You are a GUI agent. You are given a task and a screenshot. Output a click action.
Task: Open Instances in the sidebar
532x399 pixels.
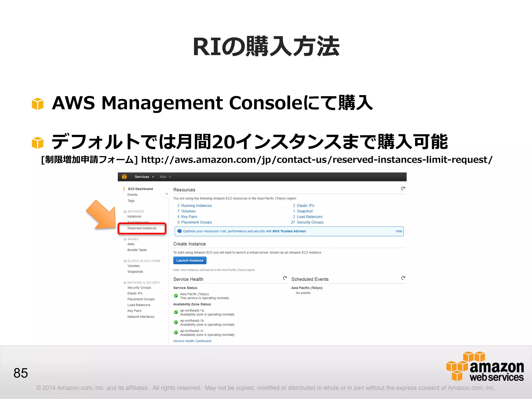(134, 217)
